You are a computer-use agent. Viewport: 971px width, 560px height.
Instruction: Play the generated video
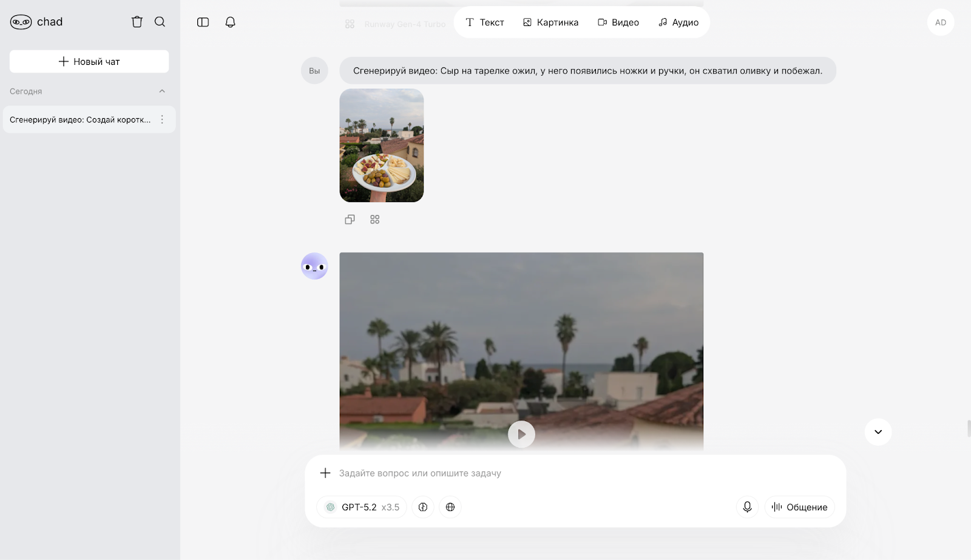coord(521,434)
